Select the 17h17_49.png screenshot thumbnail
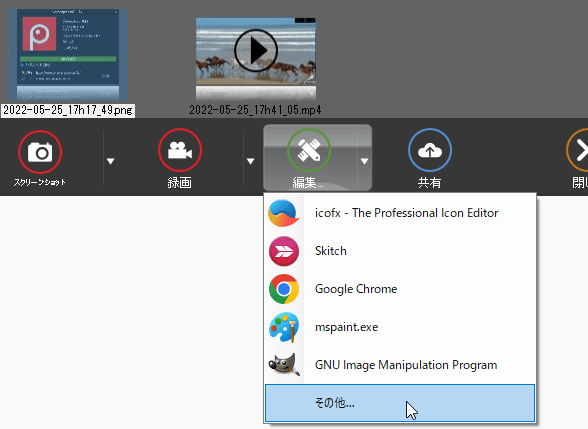Viewport: 588px width, 429px height. click(68, 55)
